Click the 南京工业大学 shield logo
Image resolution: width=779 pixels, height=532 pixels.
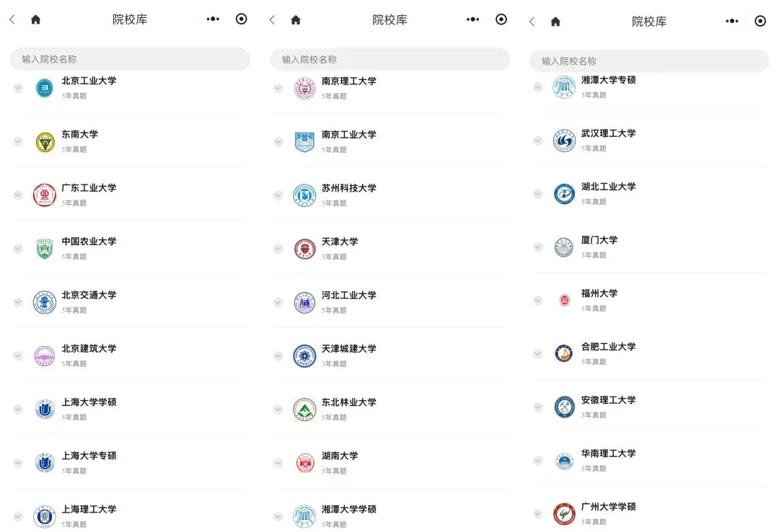[x=304, y=142]
